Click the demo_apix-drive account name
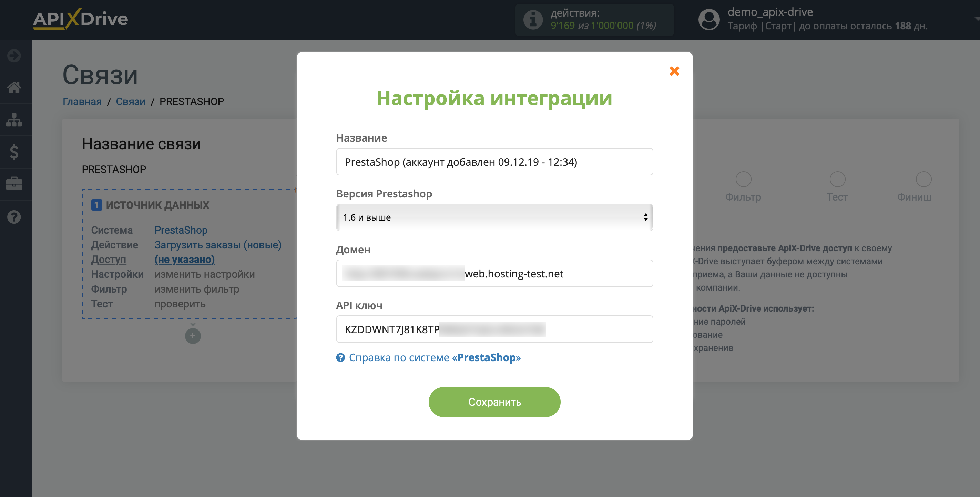 [770, 12]
